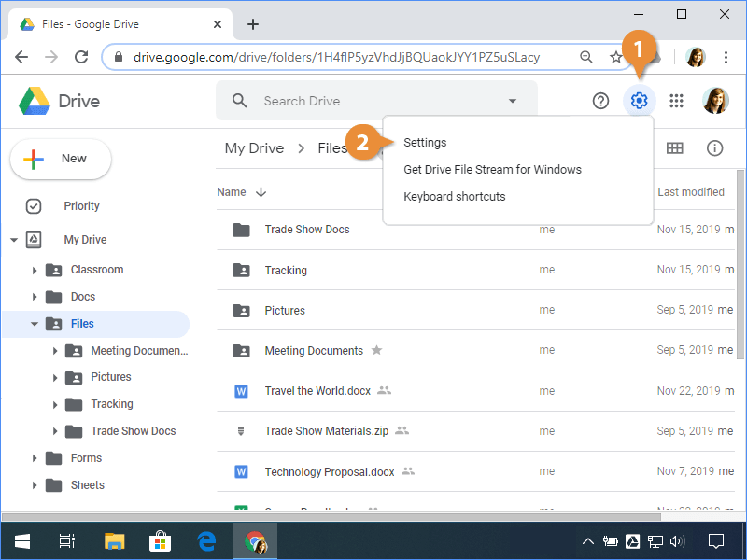747x560 pixels.
Task: Click the Settings gear icon
Action: pos(639,101)
